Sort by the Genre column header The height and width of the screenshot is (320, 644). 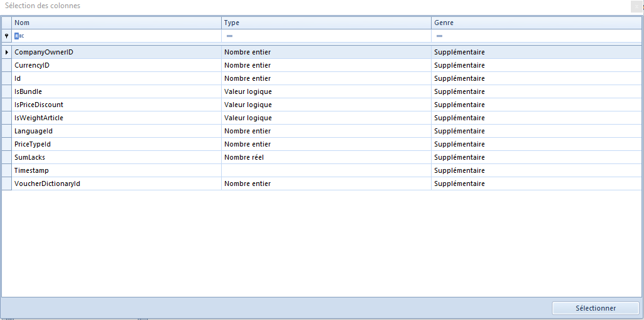536,23
